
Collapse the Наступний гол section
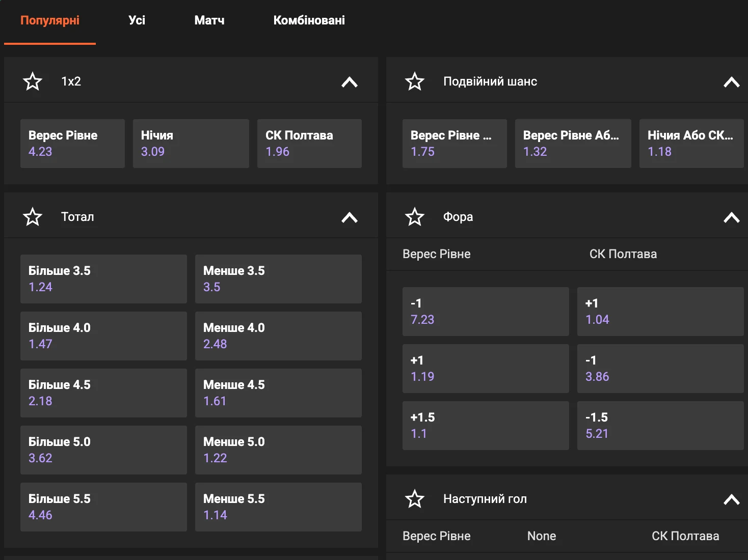point(731,499)
